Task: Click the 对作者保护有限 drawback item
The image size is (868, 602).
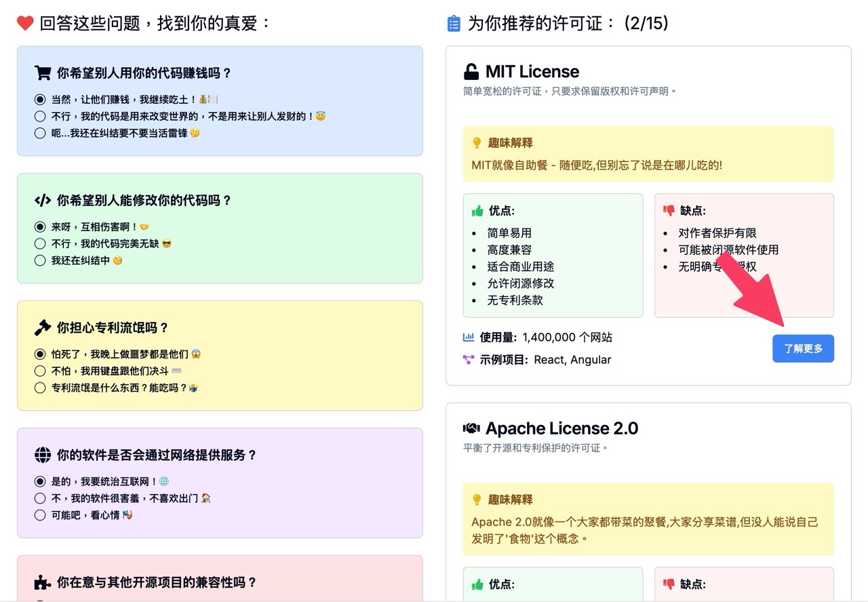Action: tap(717, 233)
